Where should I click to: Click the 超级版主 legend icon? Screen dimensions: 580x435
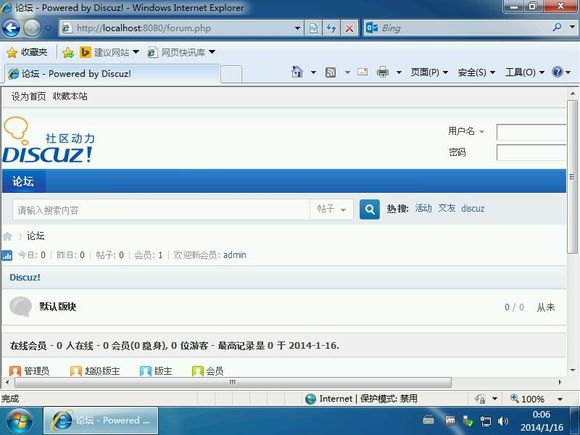pos(76,371)
